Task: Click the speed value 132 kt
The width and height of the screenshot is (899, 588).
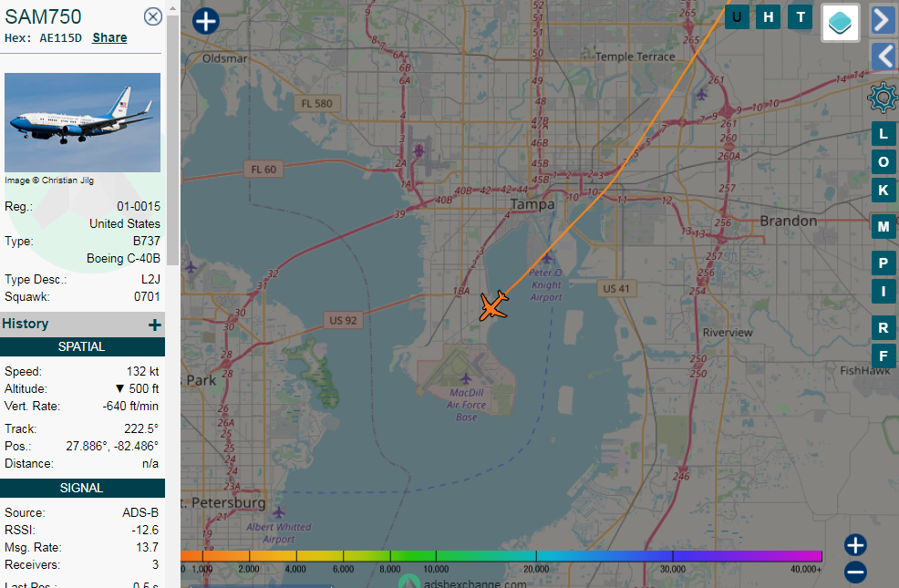Action: point(142,371)
